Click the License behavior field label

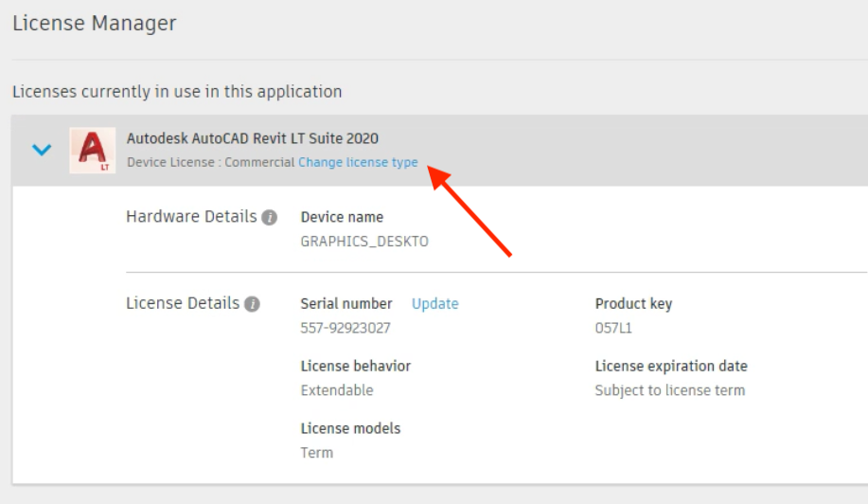coord(356,366)
